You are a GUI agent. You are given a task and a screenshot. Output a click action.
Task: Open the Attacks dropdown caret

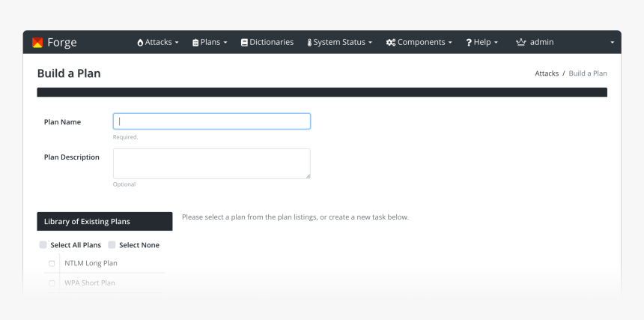177,43
